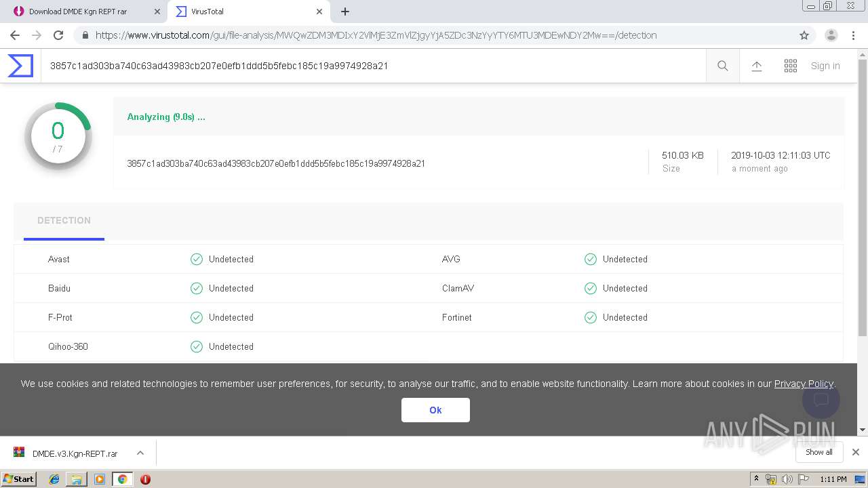Click the ClamAV undetected check icon
This screenshot has height=488, width=868.
(x=591, y=288)
